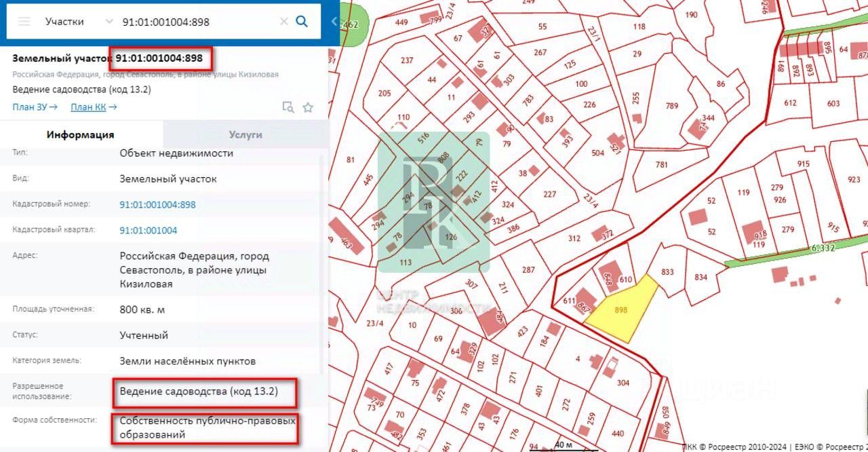Collapse the side panel with the chevron arrow
This screenshot has height=452, width=868.
pyautogui.click(x=334, y=21)
